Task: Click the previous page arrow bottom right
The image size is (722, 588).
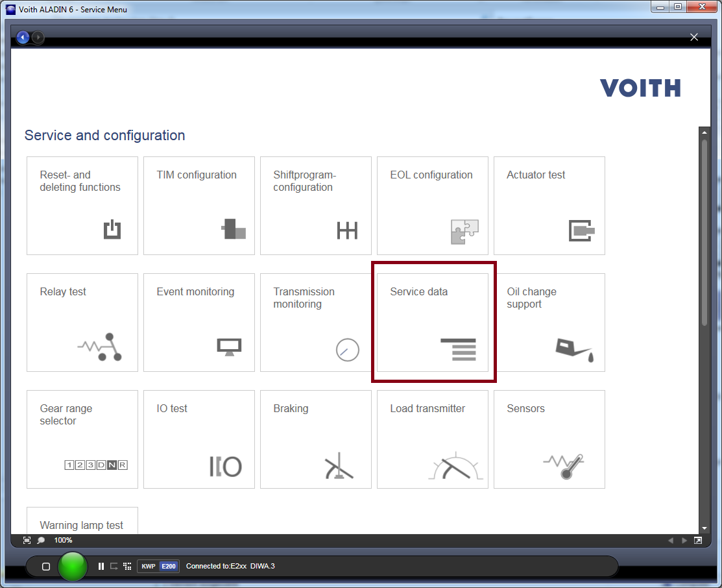Action: click(671, 541)
